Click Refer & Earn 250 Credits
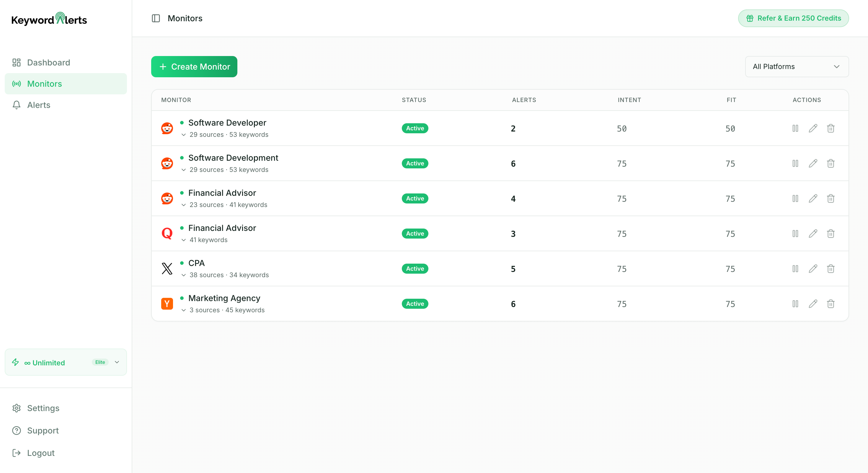The image size is (868, 473). click(793, 18)
